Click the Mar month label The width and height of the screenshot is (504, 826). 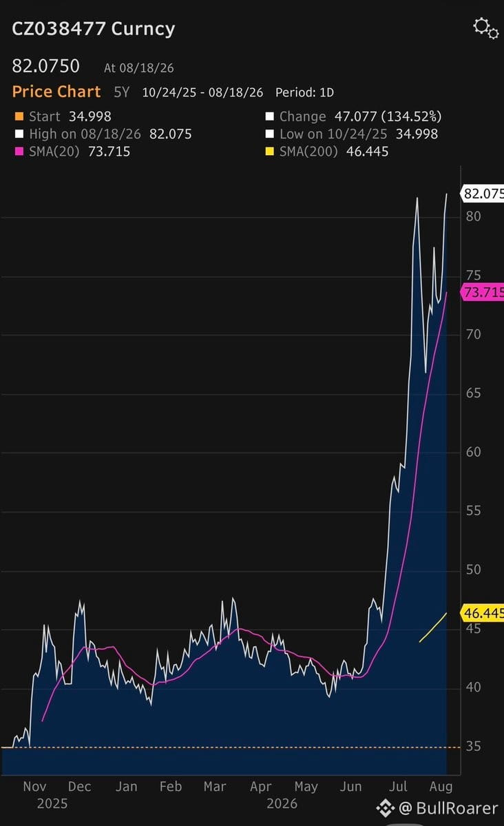[215, 787]
